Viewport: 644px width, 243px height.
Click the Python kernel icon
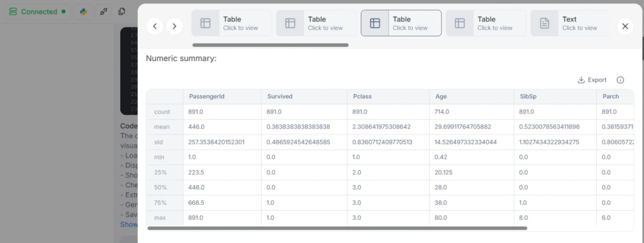coord(84,11)
